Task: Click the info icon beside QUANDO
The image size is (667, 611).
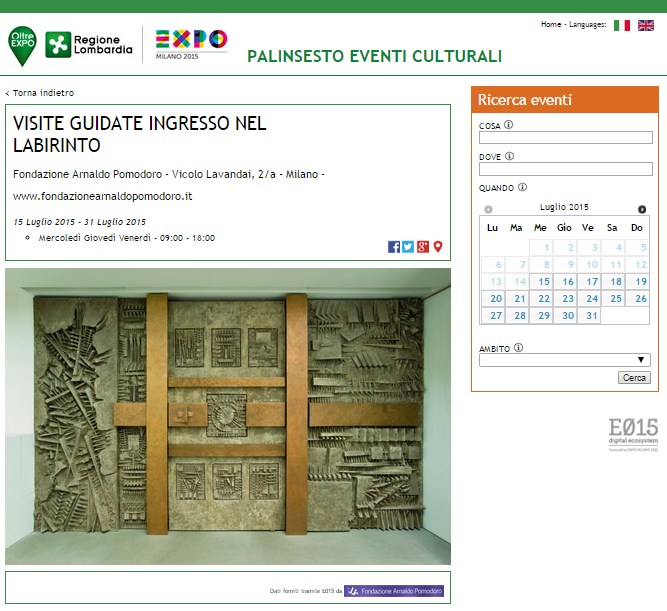Action: 523,187
